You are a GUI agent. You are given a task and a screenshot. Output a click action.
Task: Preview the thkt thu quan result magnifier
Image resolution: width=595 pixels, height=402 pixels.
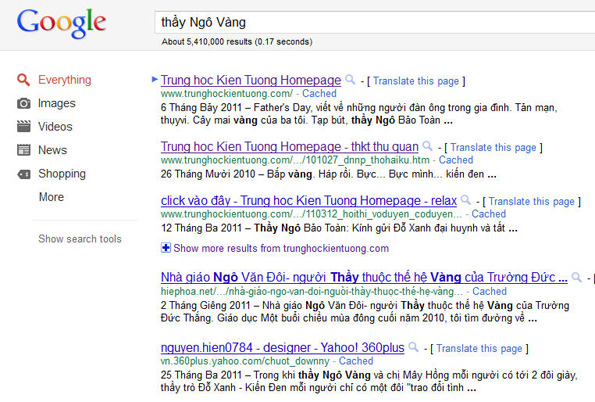(428, 146)
